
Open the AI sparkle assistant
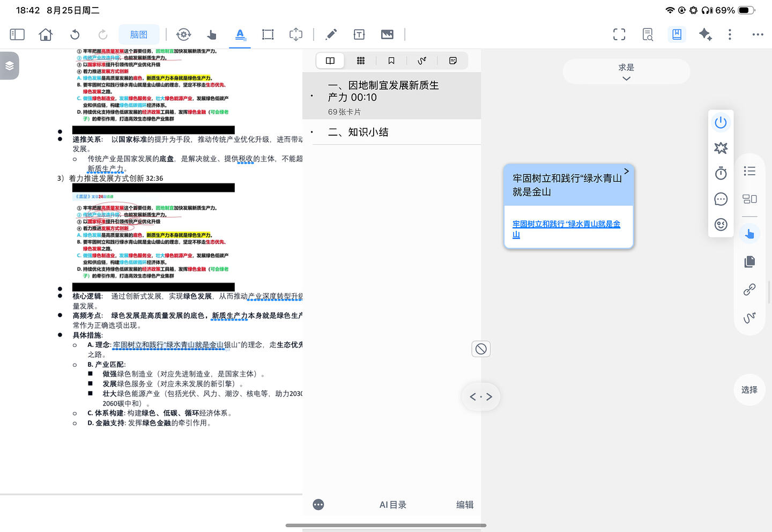705,34
